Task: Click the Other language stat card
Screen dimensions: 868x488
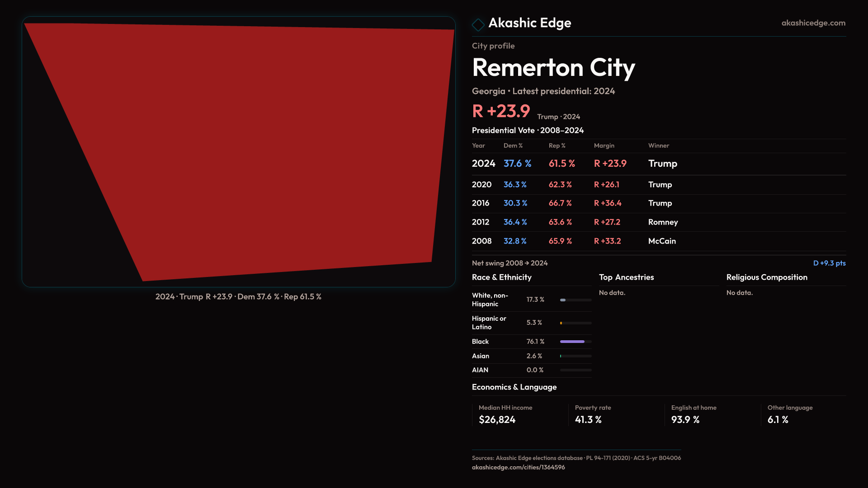Action: click(x=804, y=414)
